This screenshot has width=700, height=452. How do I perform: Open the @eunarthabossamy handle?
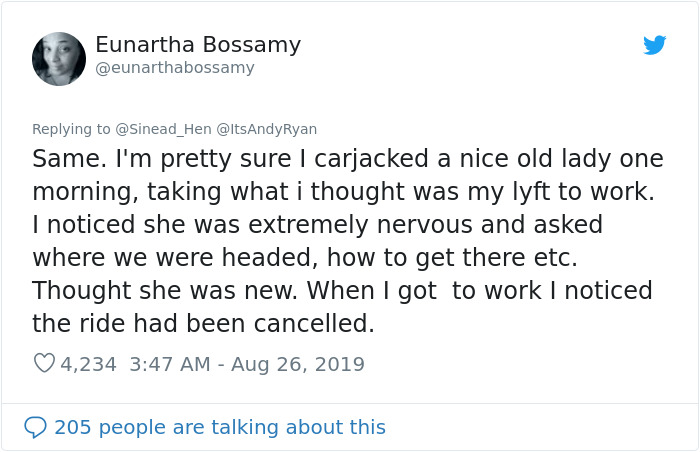(175, 68)
